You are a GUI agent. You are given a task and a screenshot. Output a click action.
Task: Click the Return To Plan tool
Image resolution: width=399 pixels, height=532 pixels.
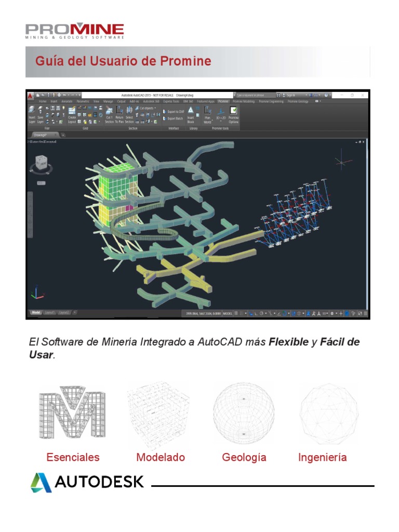(x=119, y=114)
